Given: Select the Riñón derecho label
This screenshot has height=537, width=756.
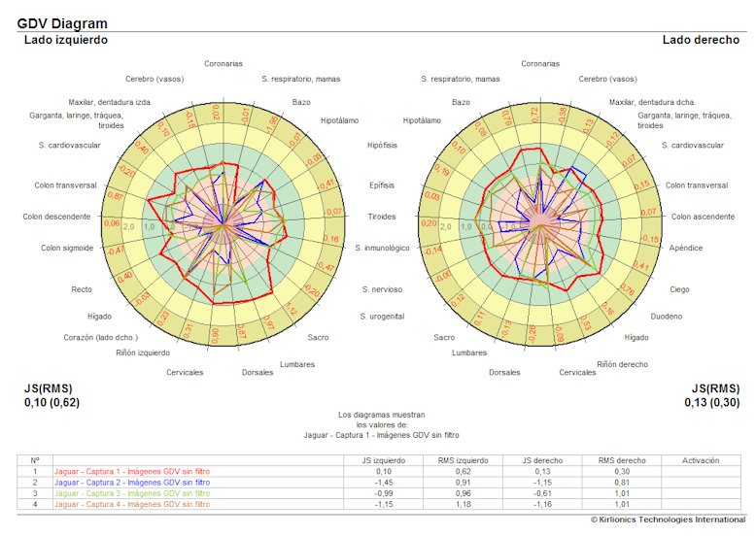Looking at the screenshot, I should coord(622,364).
